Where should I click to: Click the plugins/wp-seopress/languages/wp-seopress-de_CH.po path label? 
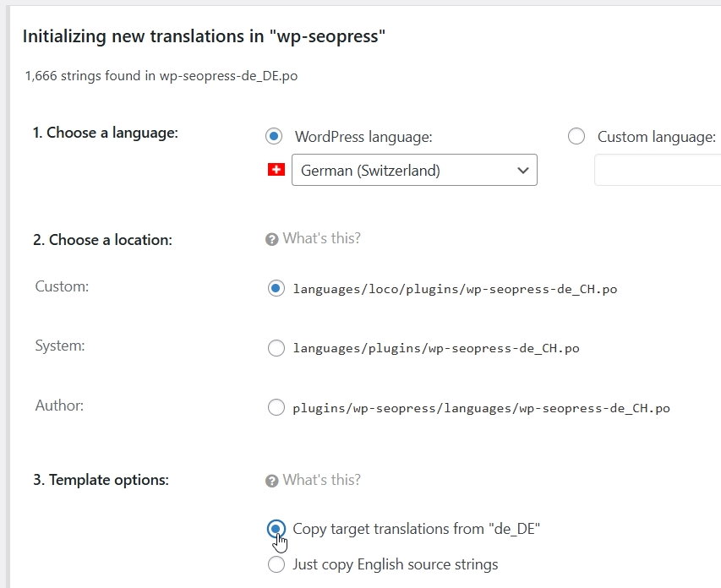481,408
